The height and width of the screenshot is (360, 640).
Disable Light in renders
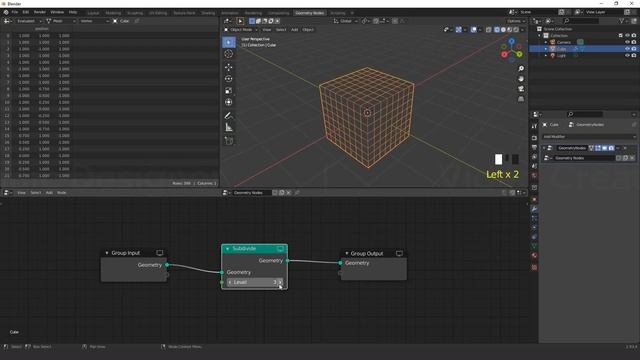[634, 56]
